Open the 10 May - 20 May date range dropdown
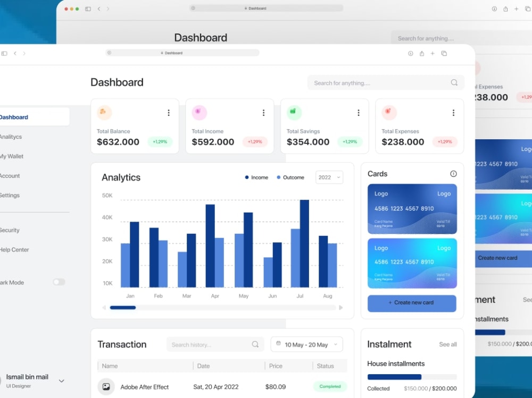Viewport: 532px width, 398px height. point(307,344)
